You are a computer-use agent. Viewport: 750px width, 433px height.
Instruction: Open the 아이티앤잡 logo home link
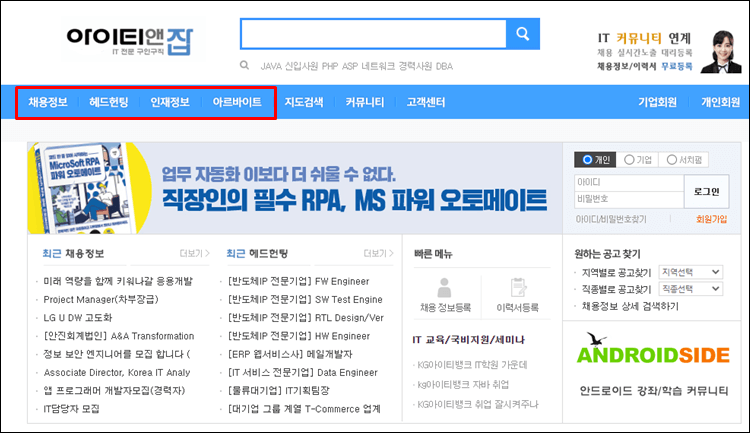tap(130, 42)
